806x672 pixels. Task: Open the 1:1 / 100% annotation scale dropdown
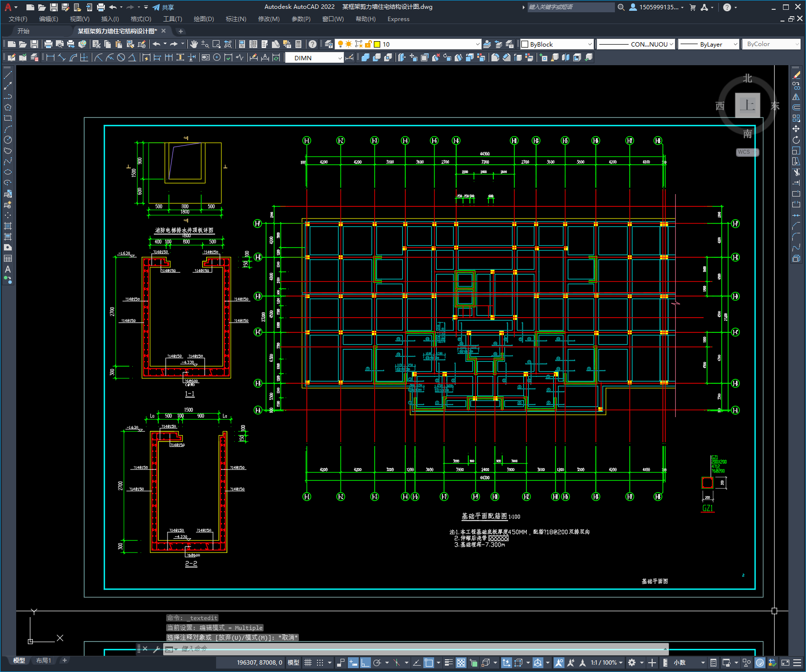pyautogui.click(x=607, y=663)
